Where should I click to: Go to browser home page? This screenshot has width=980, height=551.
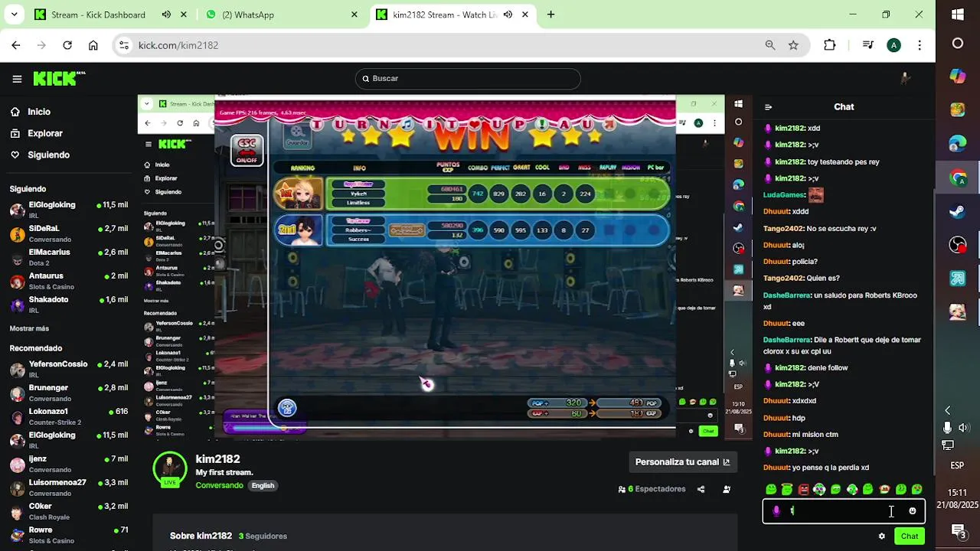point(93,45)
